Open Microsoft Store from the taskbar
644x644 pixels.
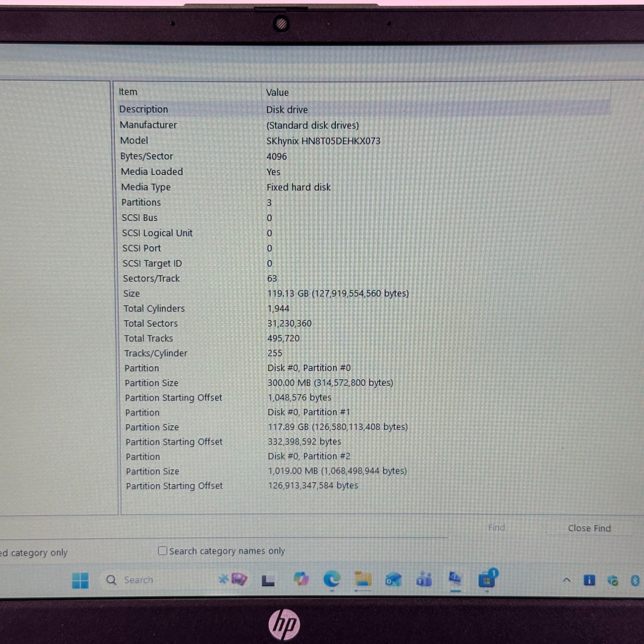[x=487, y=580]
